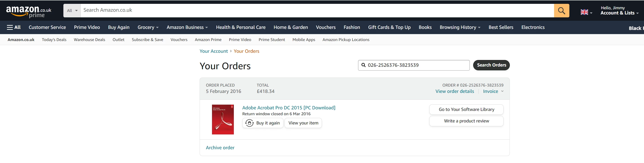Open the All departments search dropdown
Screen dimensions: 644x163
pos(72,11)
